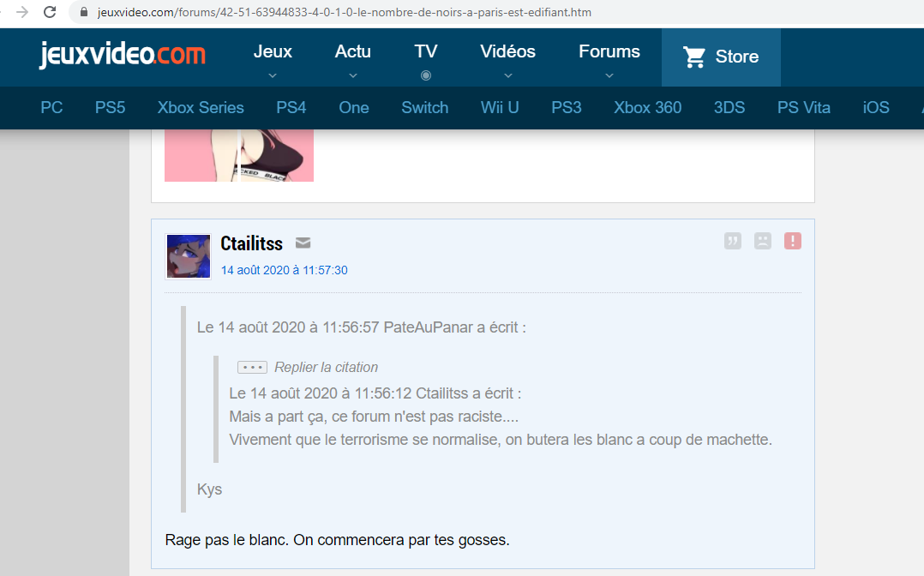Collapse the nested quote with ellipsis button
The width and height of the screenshot is (924, 576).
(x=252, y=368)
